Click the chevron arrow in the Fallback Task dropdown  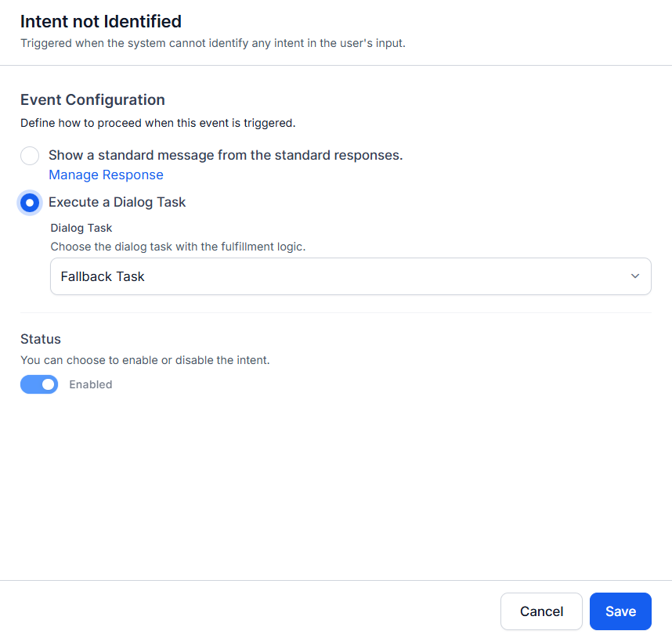pos(635,276)
